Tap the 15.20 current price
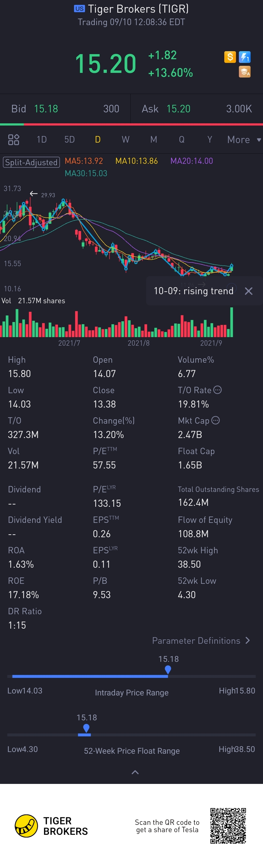The width and height of the screenshot is (263, 868). (x=105, y=63)
